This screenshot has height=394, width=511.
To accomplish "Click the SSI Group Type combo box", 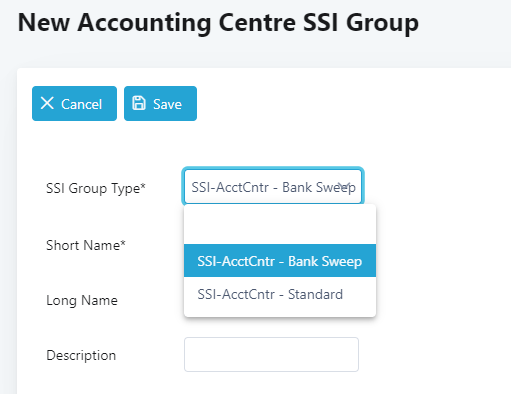I will coord(273,186).
